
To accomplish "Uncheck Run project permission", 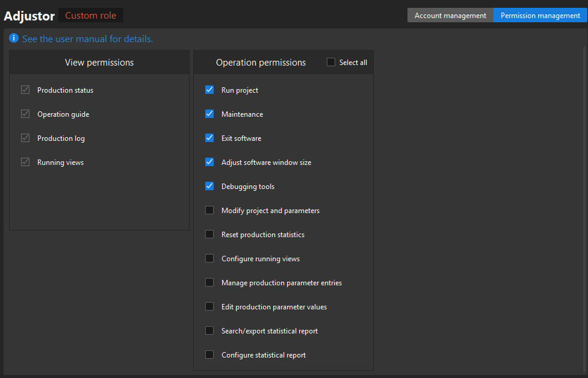I will click(209, 90).
